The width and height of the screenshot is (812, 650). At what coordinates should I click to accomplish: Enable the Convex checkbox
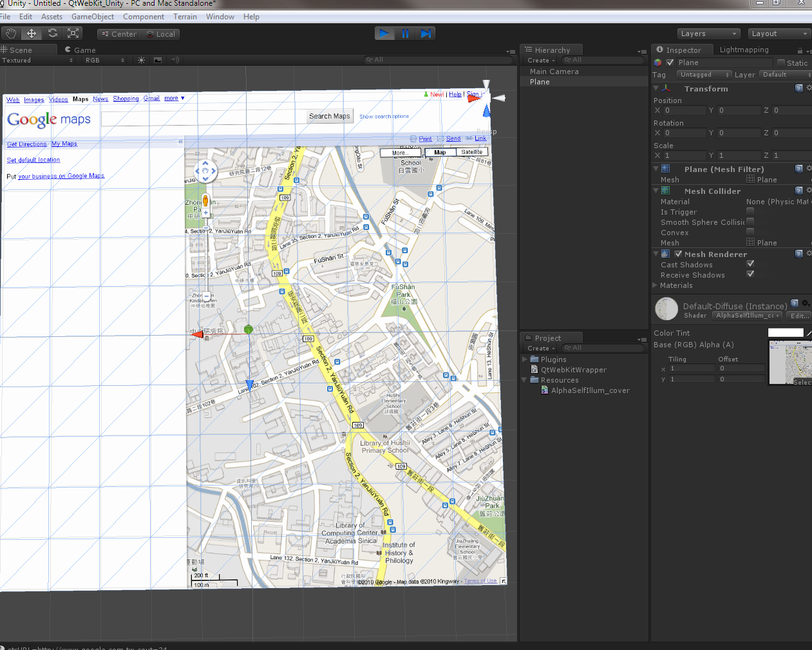tap(750, 232)
